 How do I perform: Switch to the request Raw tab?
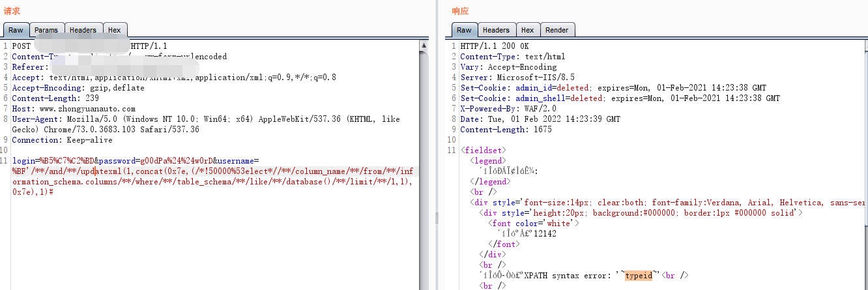click(x=16, y=30)
